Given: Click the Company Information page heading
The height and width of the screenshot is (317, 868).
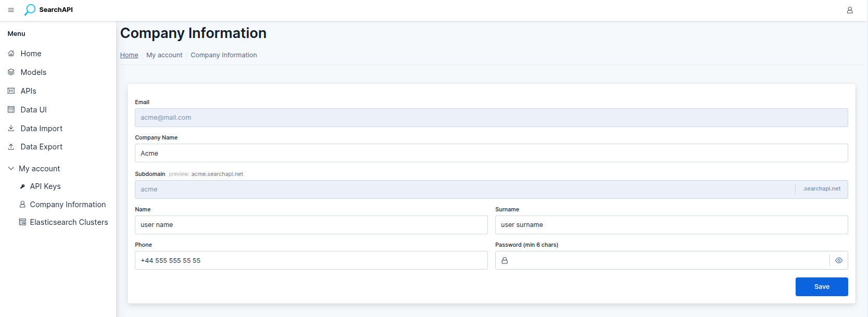Looking at the screenshot, I should pos(193,33).
